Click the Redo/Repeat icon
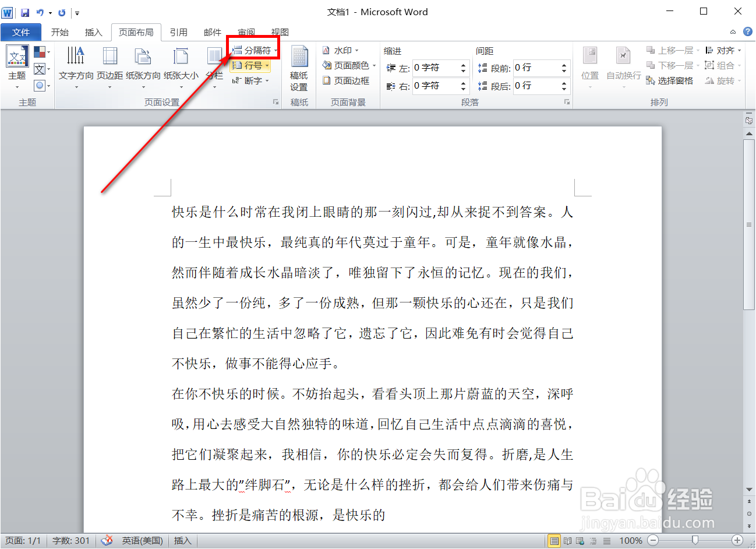 (62, 12)
